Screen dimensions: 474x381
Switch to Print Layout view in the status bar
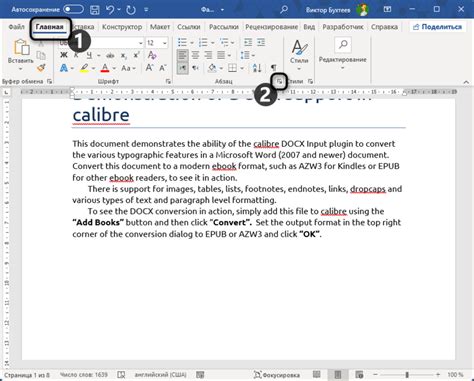pos(338,375)
